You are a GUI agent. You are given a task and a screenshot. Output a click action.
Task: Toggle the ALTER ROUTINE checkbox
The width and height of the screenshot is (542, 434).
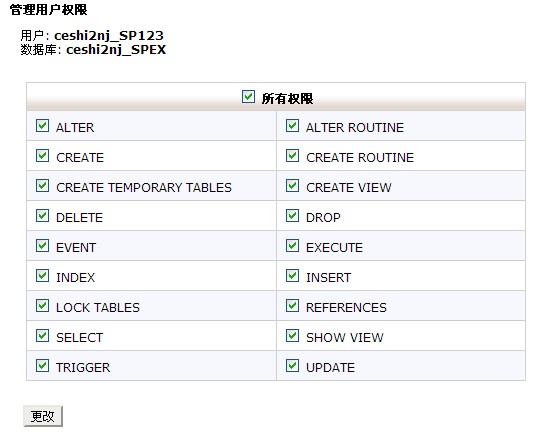pos(292,126)
